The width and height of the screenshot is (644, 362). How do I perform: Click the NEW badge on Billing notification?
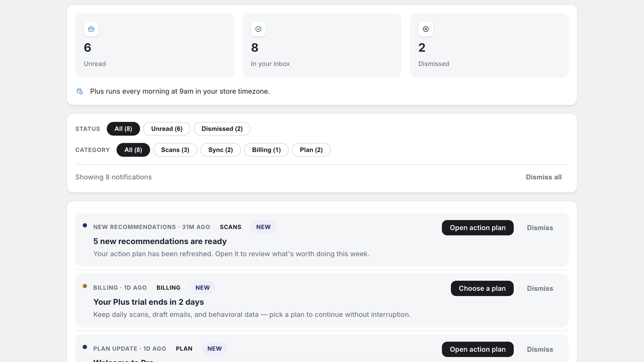coord(202,288)
